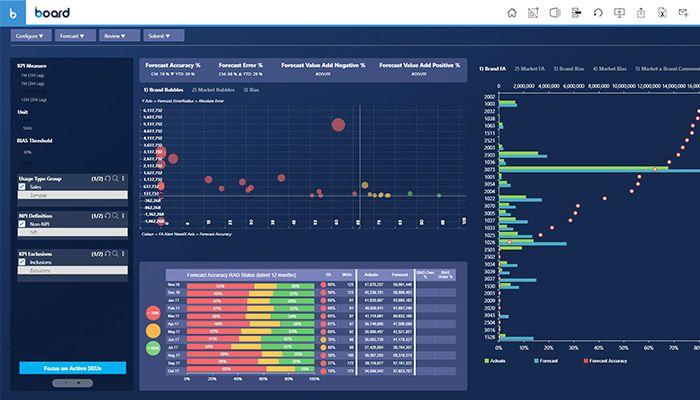Image resolution: width=700 pixels, height=400 pixels.
Task: Search within NPI Definition selector
Action: click(115, 216)
